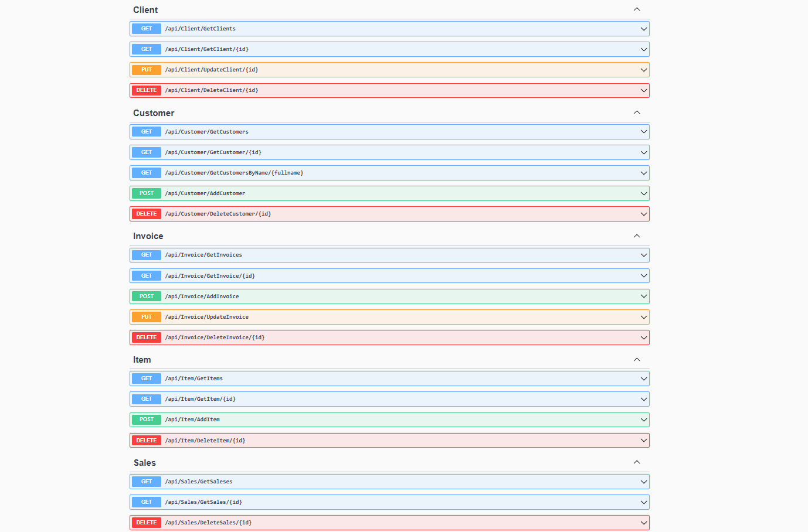Open the /api/Client/GetClient/{id} path

pos(206,49)
